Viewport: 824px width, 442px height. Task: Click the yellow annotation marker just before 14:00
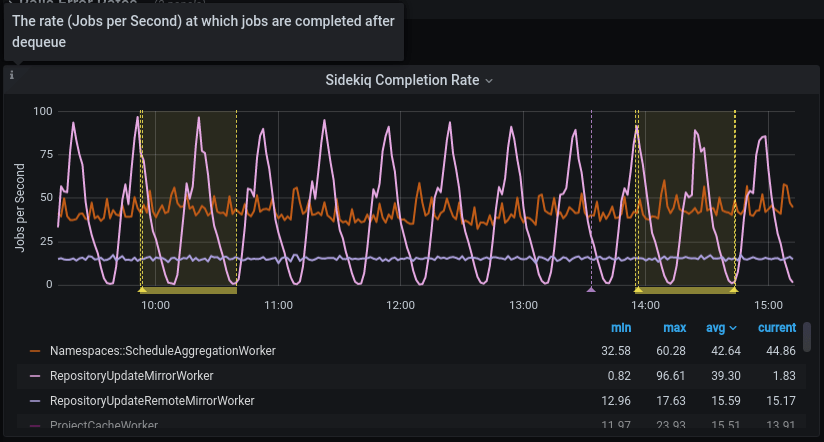pyautogui.click(x=637, y=290)
